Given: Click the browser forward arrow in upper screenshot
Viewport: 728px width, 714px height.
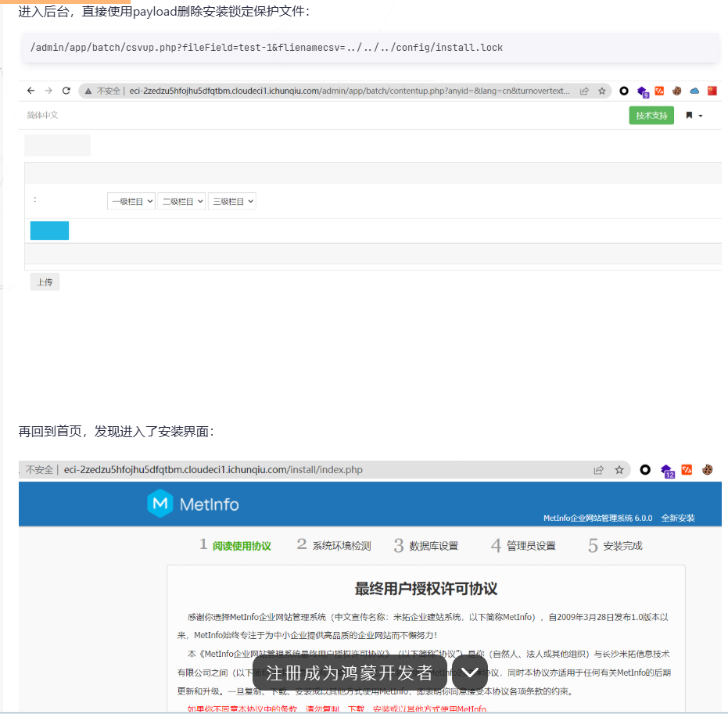Looking at the screenshot, I should pyautogui.click(x=48, y=91).
